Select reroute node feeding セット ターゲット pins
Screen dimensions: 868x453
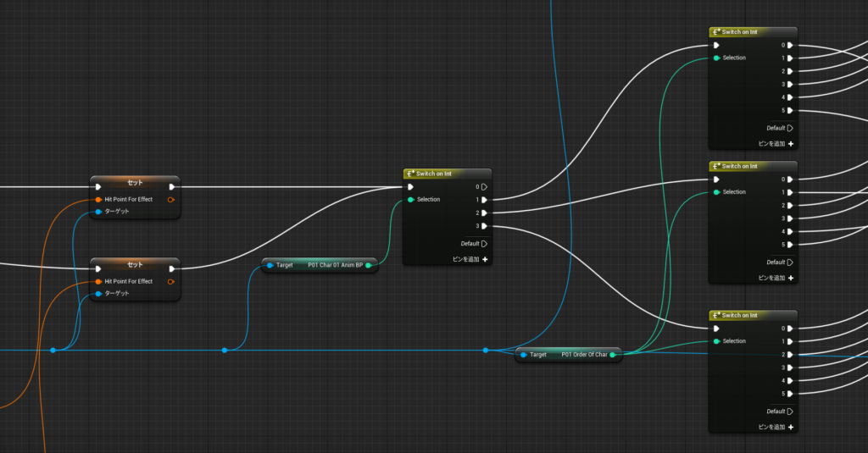(x=53, y=350)
